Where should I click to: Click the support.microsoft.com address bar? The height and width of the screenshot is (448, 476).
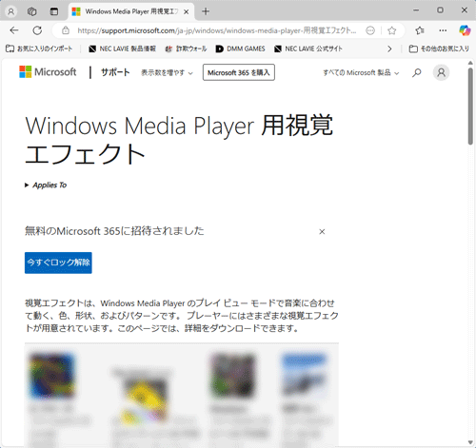[217, 30]
